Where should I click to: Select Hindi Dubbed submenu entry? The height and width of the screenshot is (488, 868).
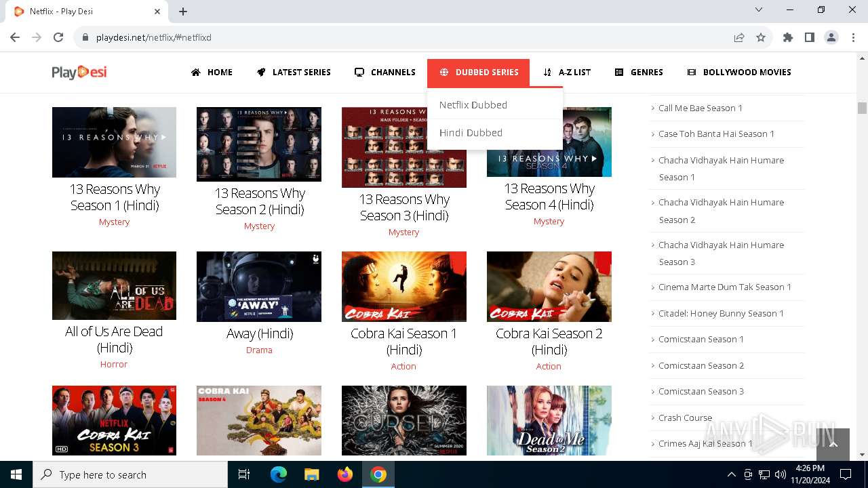[471, 133]
